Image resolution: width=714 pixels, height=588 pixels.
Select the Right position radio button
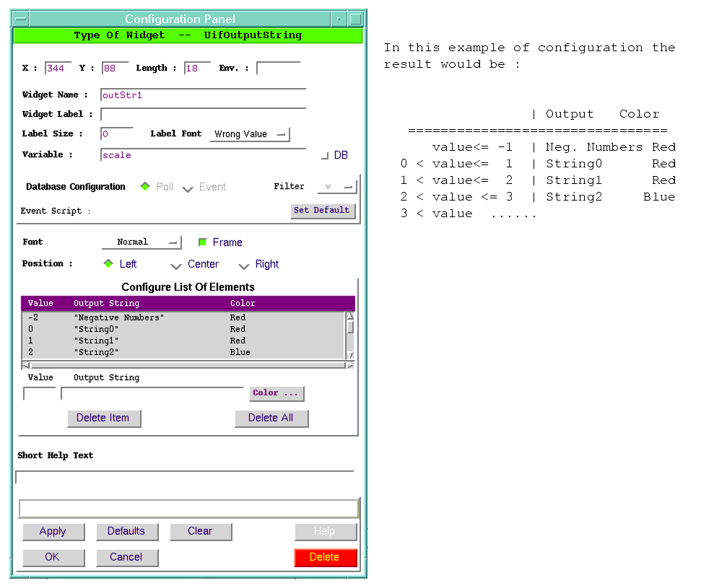pos(243,265)
